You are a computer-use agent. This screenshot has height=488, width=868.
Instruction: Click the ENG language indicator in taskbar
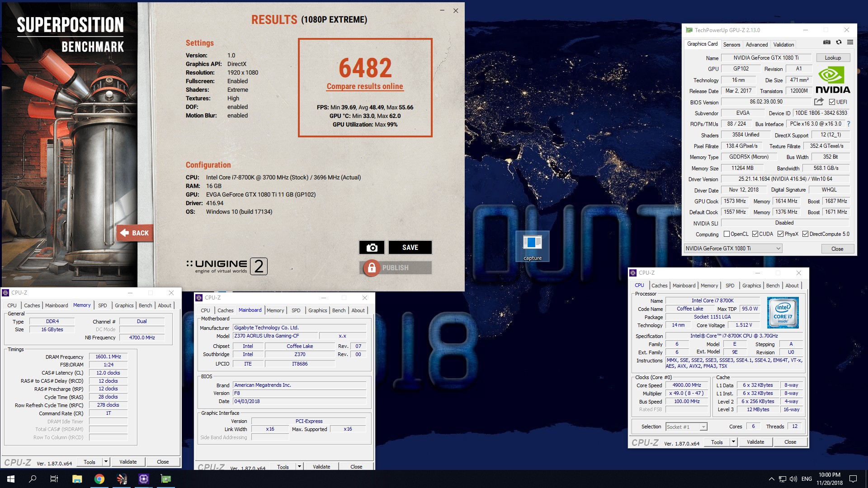point(807,479)
